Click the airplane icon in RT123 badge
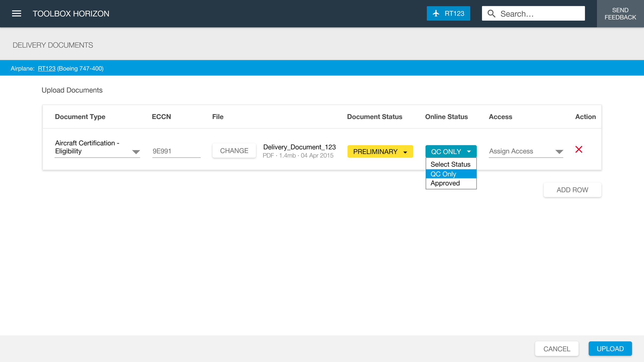This screenshot has height=362, width=644. 436,13
